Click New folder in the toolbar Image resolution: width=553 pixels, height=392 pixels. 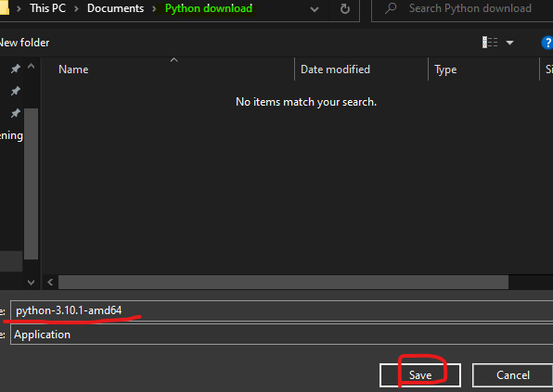coord(24,43)
